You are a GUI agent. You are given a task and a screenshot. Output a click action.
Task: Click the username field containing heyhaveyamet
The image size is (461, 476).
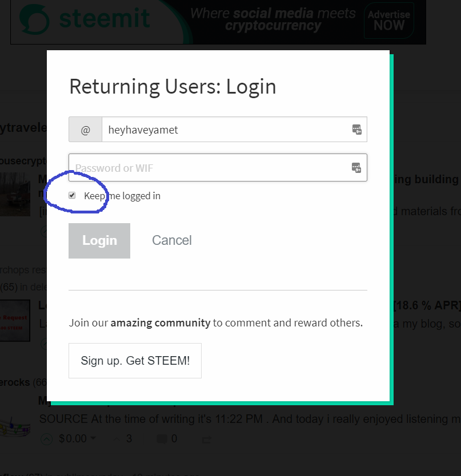(226, 130)
